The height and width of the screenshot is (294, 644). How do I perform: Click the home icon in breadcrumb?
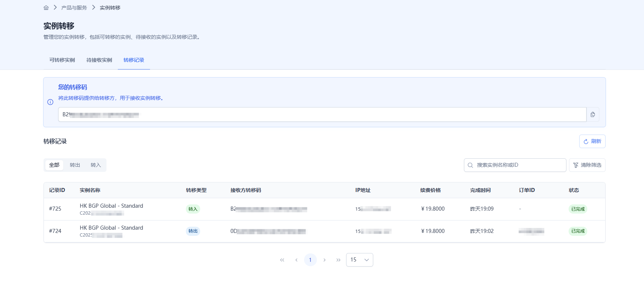tap(46, 8)
